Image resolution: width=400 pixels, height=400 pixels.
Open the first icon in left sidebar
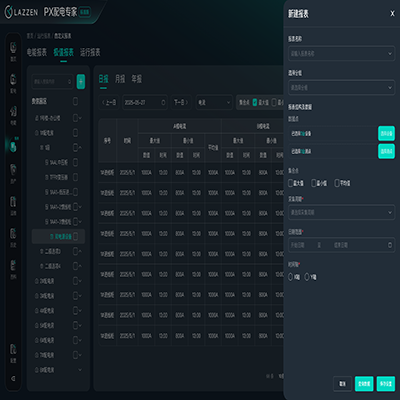(13, 48)
